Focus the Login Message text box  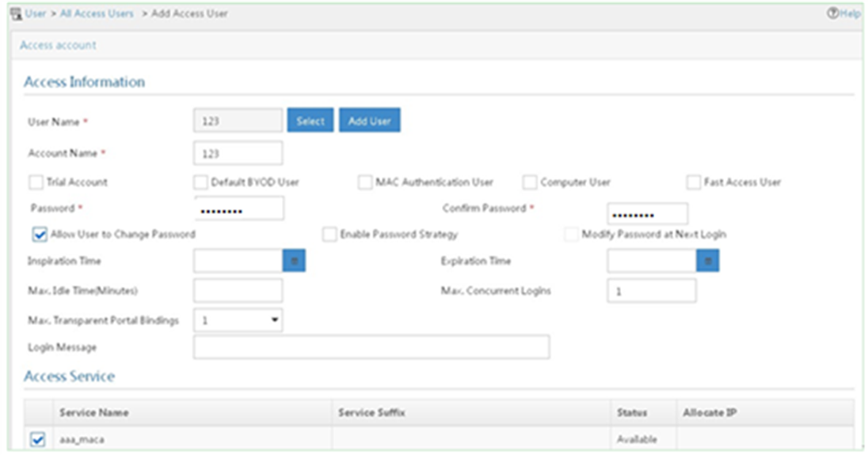(x=371, y=347)
